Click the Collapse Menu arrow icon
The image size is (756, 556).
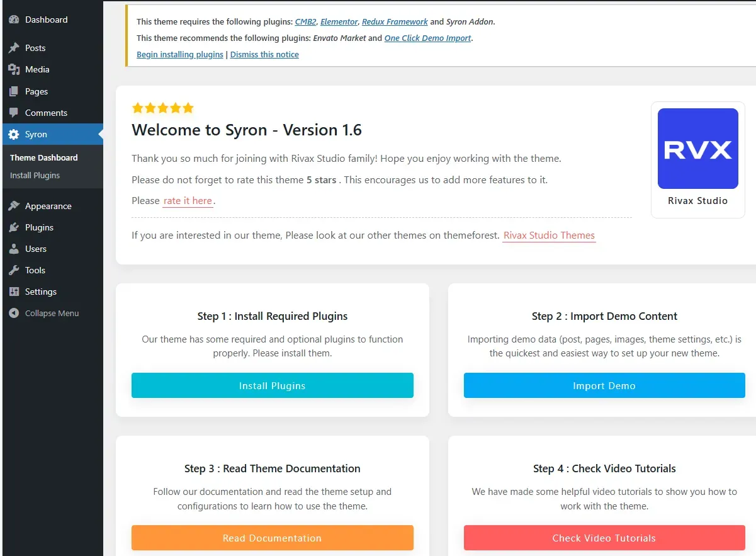[14, 313]
